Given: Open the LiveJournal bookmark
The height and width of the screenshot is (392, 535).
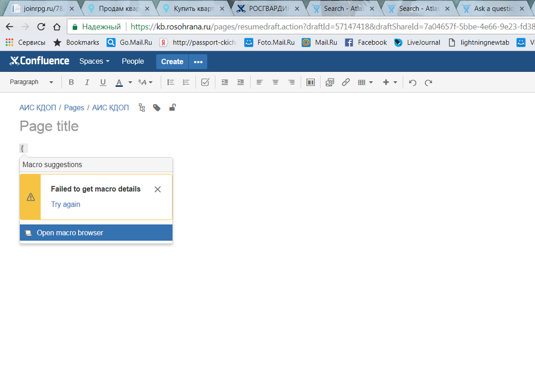Looking at the screenshot, I should pos(417,42).
